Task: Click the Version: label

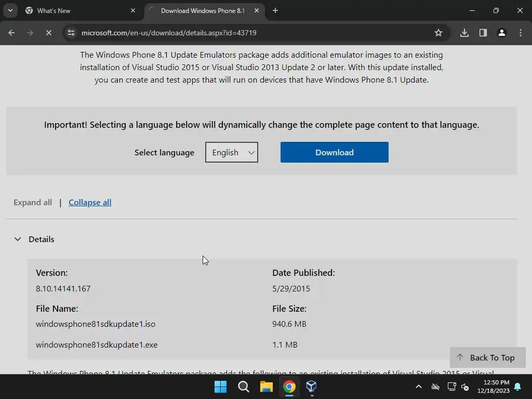Action: pos(51,273)
